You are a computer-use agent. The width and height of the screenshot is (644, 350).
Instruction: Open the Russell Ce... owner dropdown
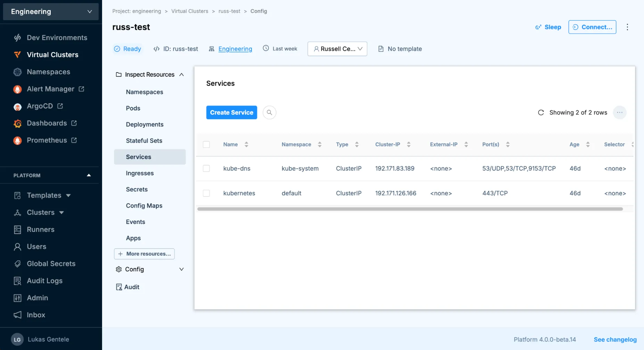pos(337,49)
